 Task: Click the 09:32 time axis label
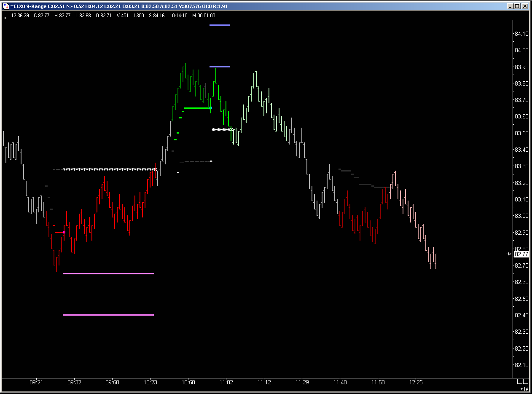point(74,383)
